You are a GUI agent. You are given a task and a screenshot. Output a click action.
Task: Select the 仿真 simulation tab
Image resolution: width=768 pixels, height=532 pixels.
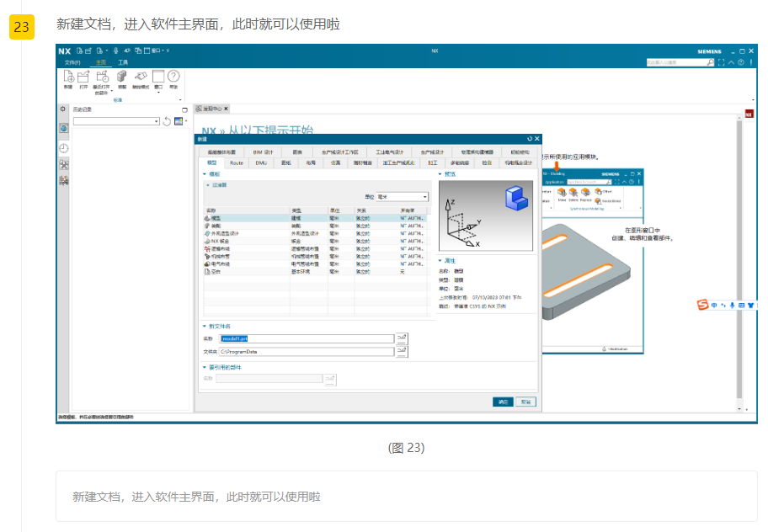click(x=335, y=163)
